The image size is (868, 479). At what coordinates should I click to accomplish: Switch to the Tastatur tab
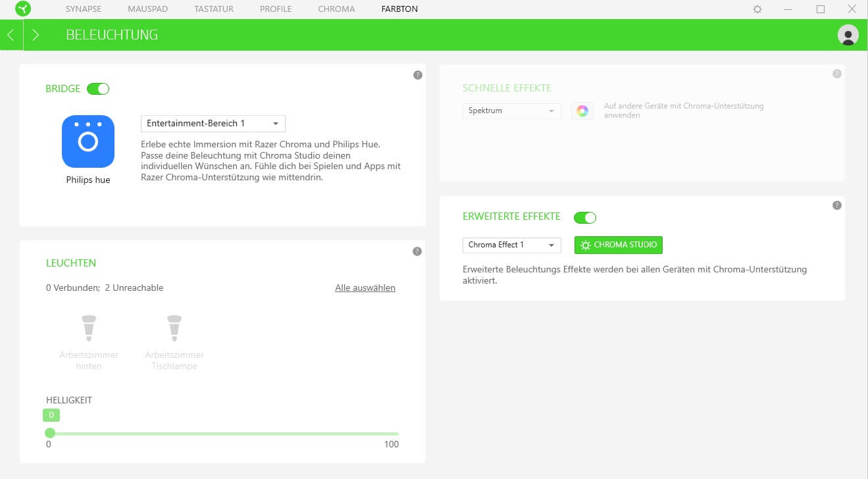214,9
